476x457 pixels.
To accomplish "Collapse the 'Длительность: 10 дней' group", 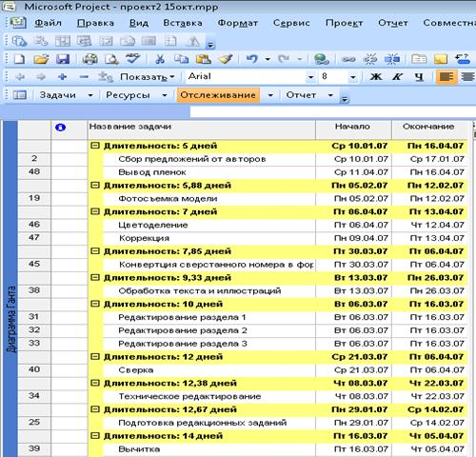I will (x=95, y=304).
